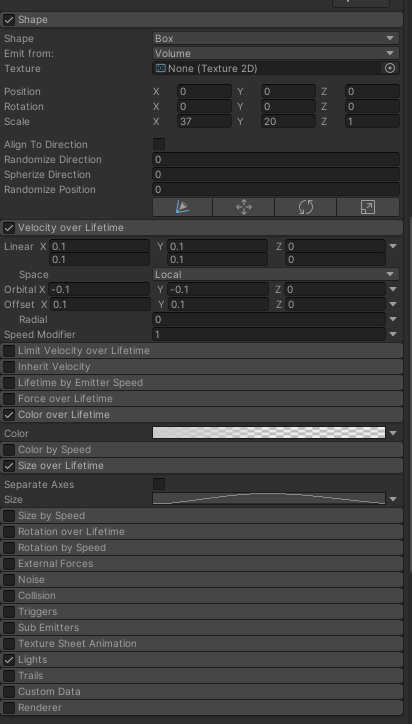The height and width of the screenshot is (724, 412).
Task: Open the Emit from dropdown showing Volume
Action: pos(276,54)
